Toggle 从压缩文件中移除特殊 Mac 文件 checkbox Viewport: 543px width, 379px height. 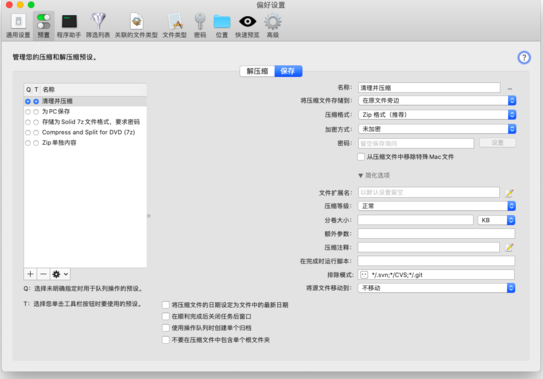[361, 157]
